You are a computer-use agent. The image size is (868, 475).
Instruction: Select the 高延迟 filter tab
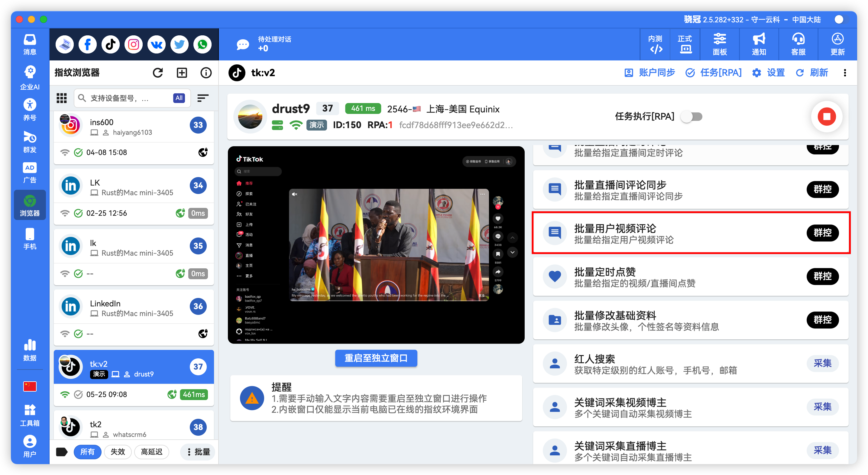point(152,452)
